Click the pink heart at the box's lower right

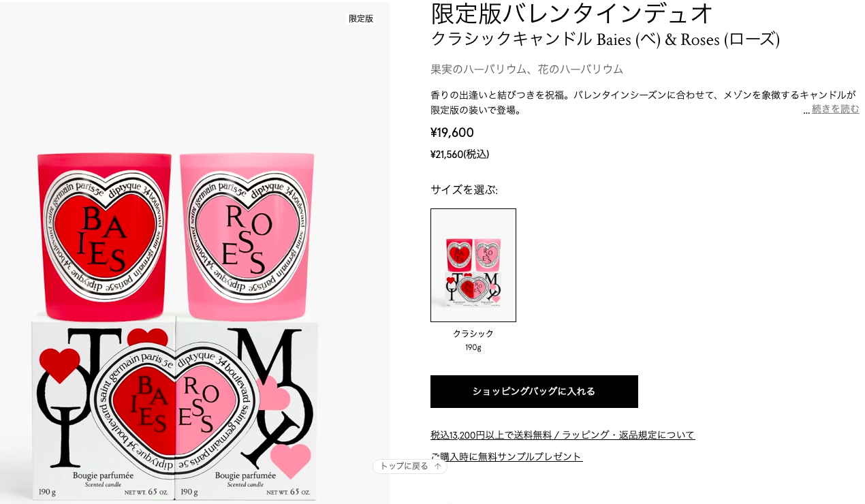(290, 460)
